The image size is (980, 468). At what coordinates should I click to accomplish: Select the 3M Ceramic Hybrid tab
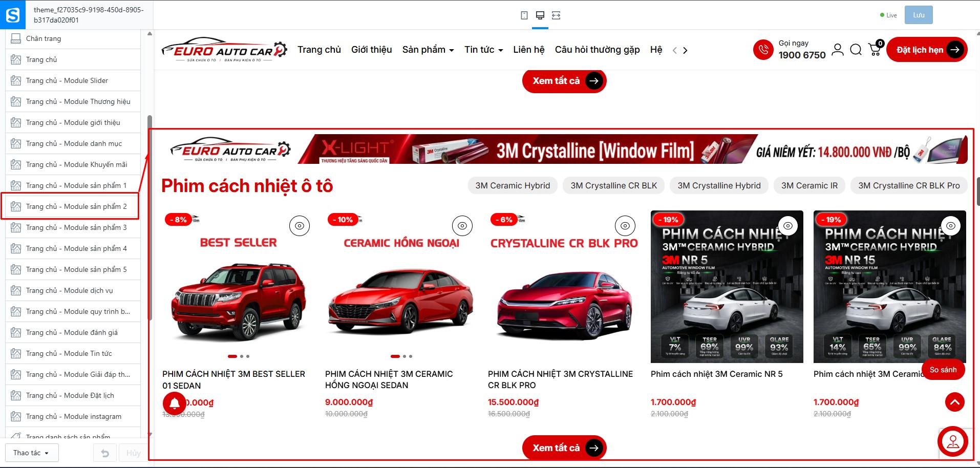click(513, 185)
